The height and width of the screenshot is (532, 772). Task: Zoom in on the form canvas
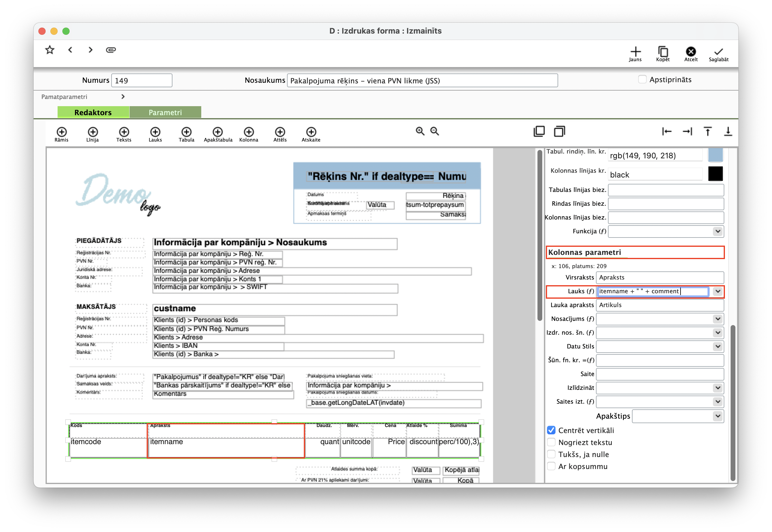tap(420, 131)
